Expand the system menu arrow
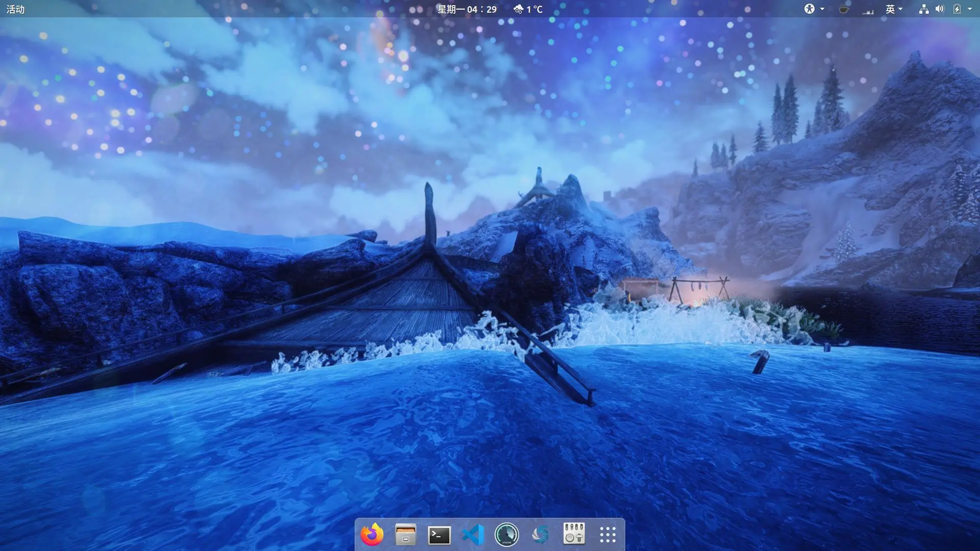Image resolution: width=980 pixels, height=551 pixels. (x=970, y=9)
